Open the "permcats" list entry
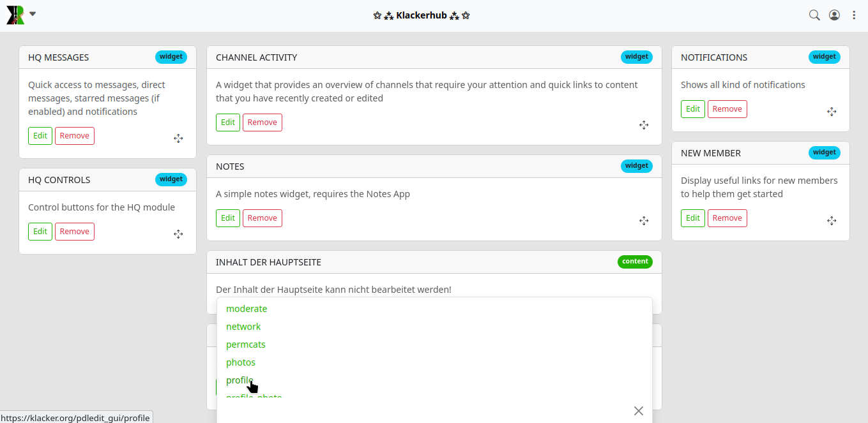 click(x=246, y=345)
